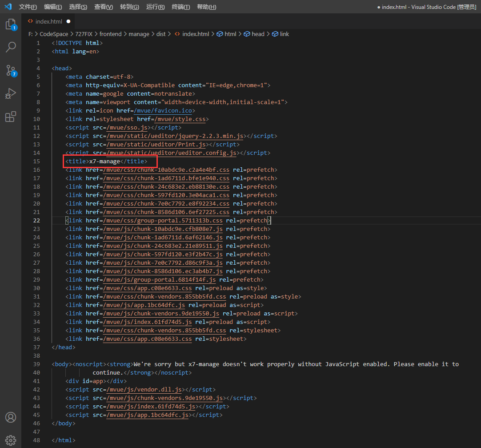The image size is (481, 448).
Task: Open the 文件(F) menu
Action: tap(28, 7)
